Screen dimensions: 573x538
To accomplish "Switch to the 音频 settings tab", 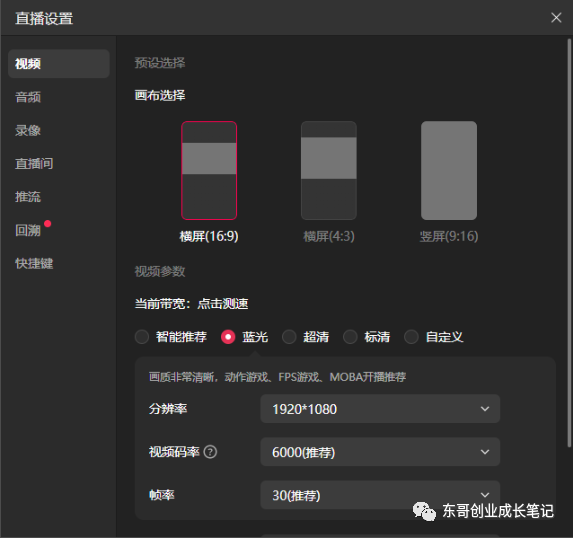I will coord(28,97).
